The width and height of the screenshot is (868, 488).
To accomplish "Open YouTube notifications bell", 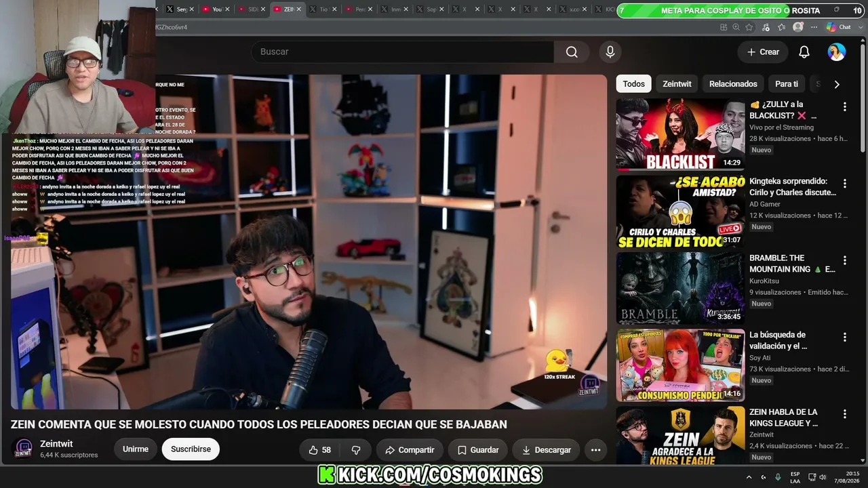I will [x=804, y=52].
